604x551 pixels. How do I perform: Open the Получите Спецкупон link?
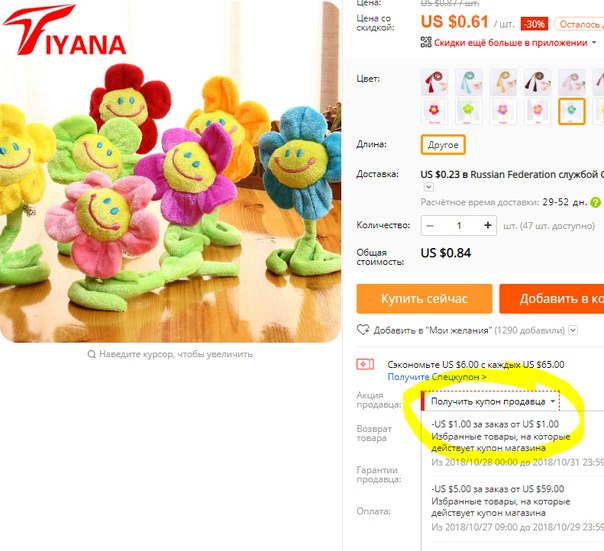[437, 377]
